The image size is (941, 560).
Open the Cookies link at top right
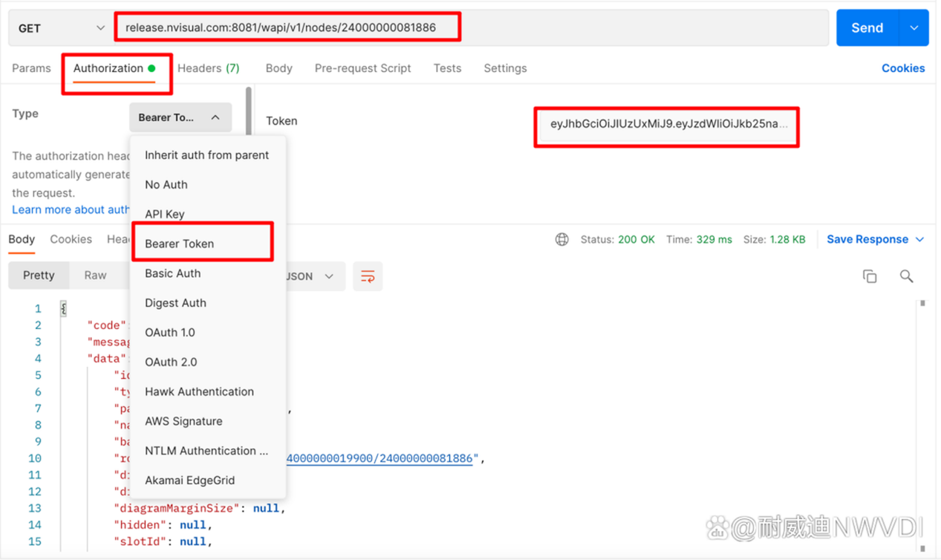coord(903,68)
